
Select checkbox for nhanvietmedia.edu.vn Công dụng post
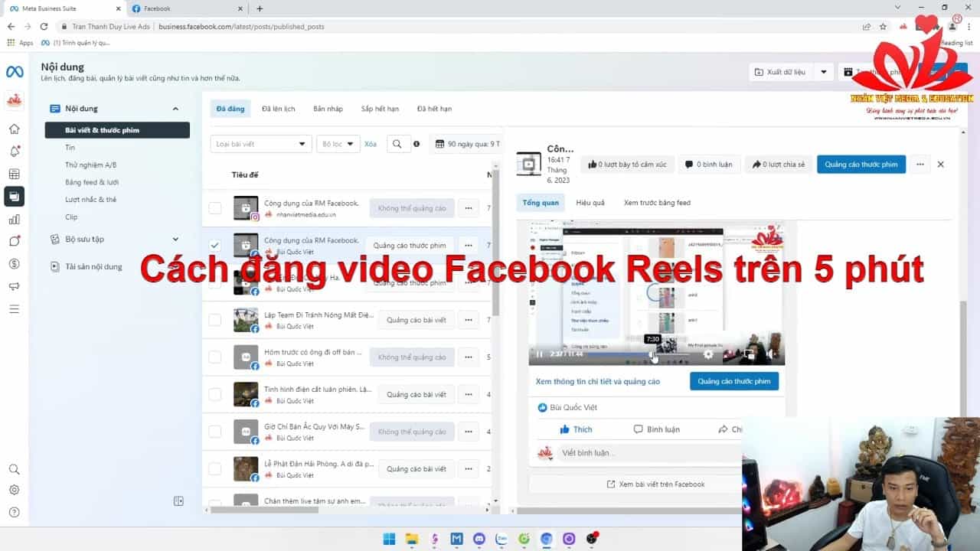click(215, 208)
